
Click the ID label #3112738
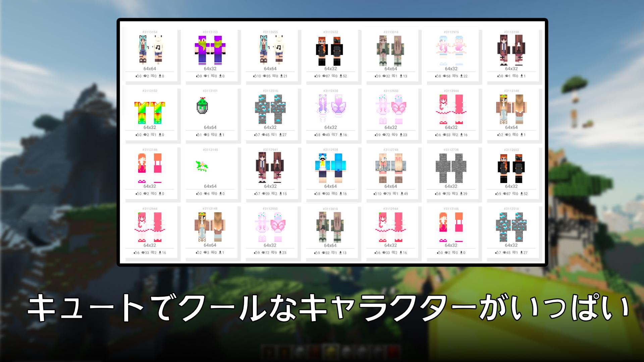pyautogui.click(x=451, y=150)
